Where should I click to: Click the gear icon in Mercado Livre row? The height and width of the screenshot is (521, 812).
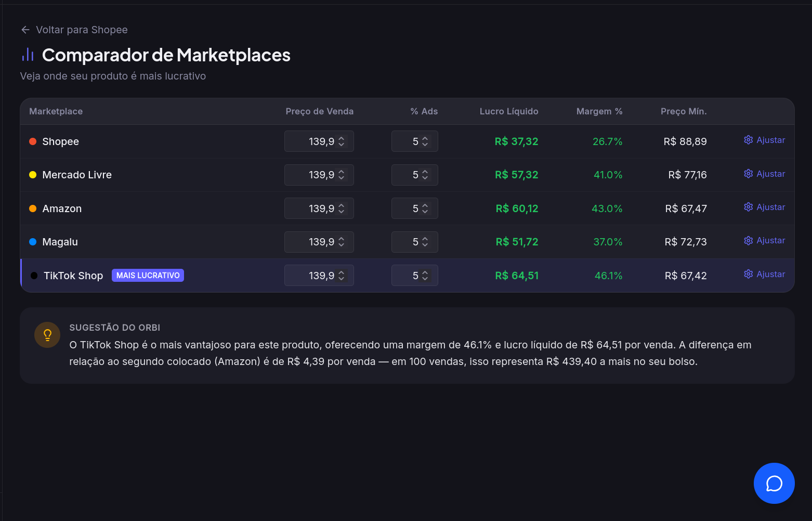pos(748,174)
